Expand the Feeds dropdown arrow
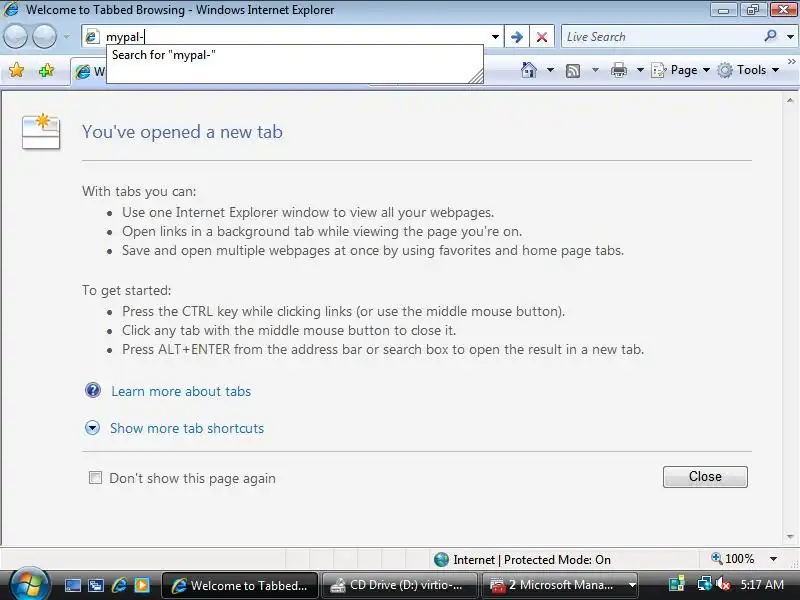The height and width of the screenshot is (600, 800). tap(595, 70)
